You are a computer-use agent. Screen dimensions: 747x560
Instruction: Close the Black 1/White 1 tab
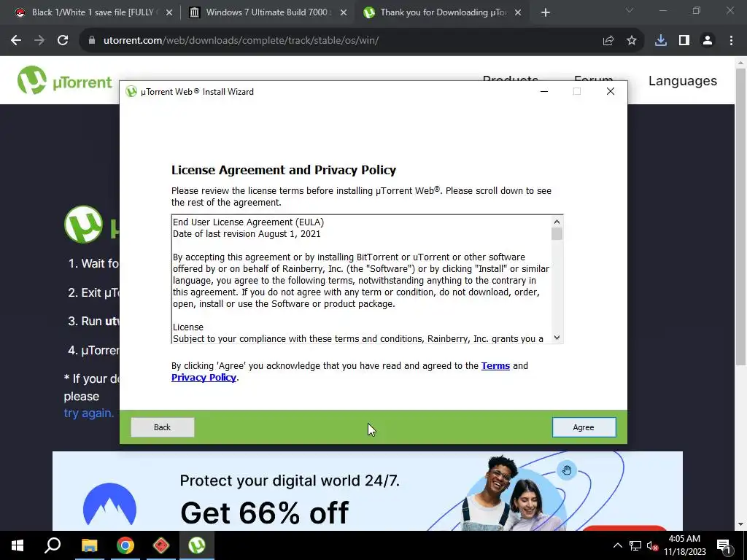point(169,13)
